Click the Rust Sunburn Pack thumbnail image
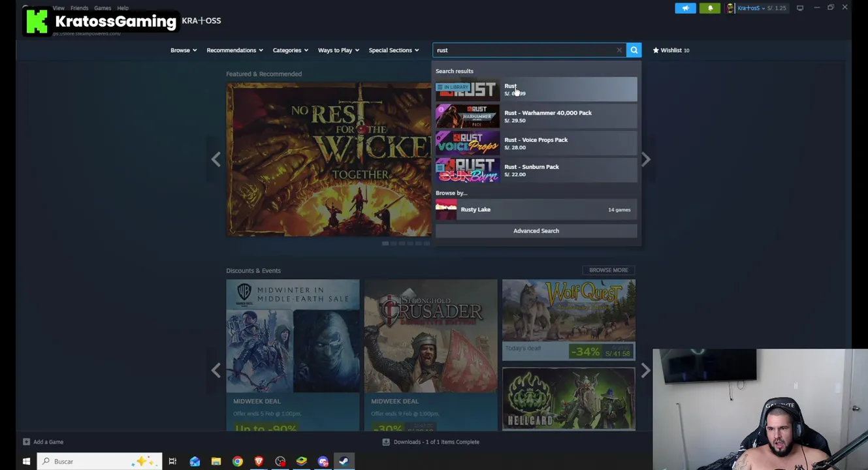The width and height of the screenshot is (868, 470). (x=468, y=170)
